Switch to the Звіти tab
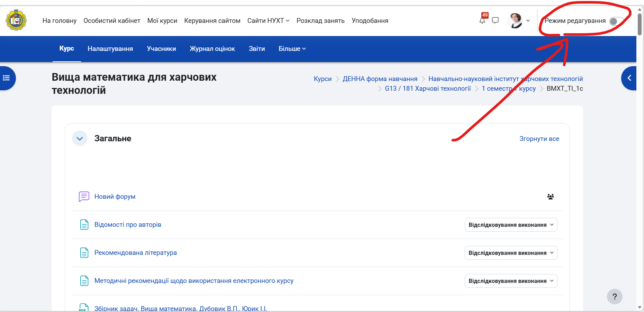The height and width of the screenshot is (312, 644). point(257,49)
